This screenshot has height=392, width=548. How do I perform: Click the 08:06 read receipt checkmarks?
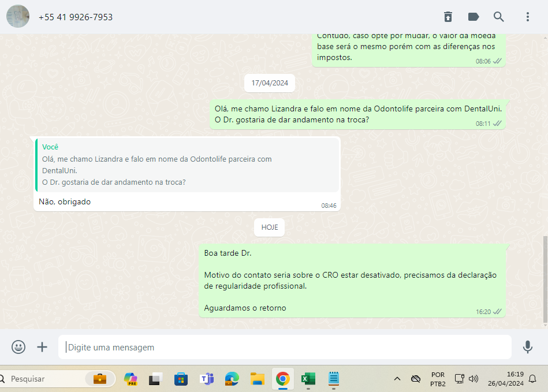coord(497,61)
